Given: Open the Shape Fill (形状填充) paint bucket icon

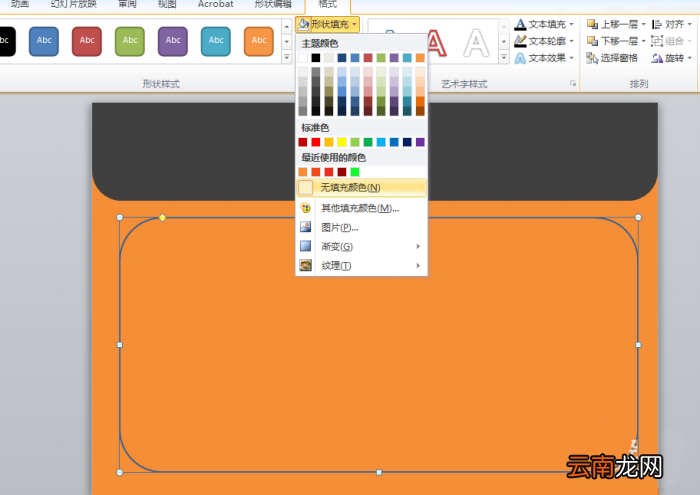Looking at the screenshot, I should pos(303,24).
